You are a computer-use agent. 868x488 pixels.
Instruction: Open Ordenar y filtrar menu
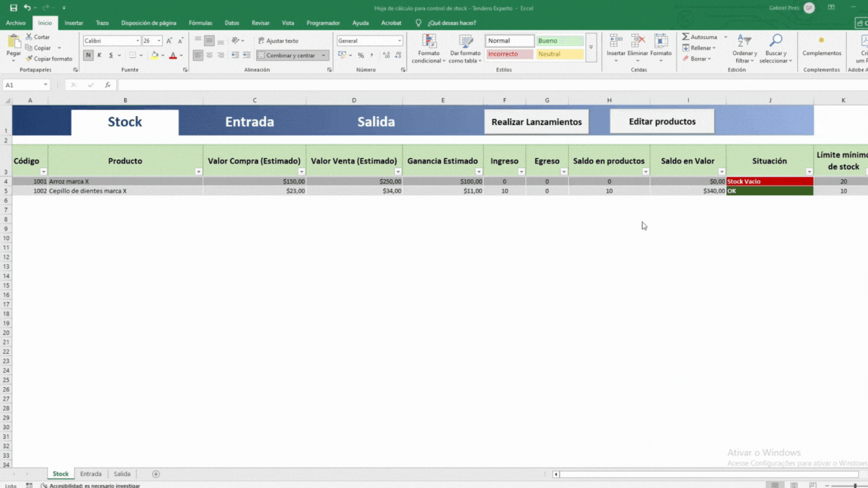(x=744, y=49)
